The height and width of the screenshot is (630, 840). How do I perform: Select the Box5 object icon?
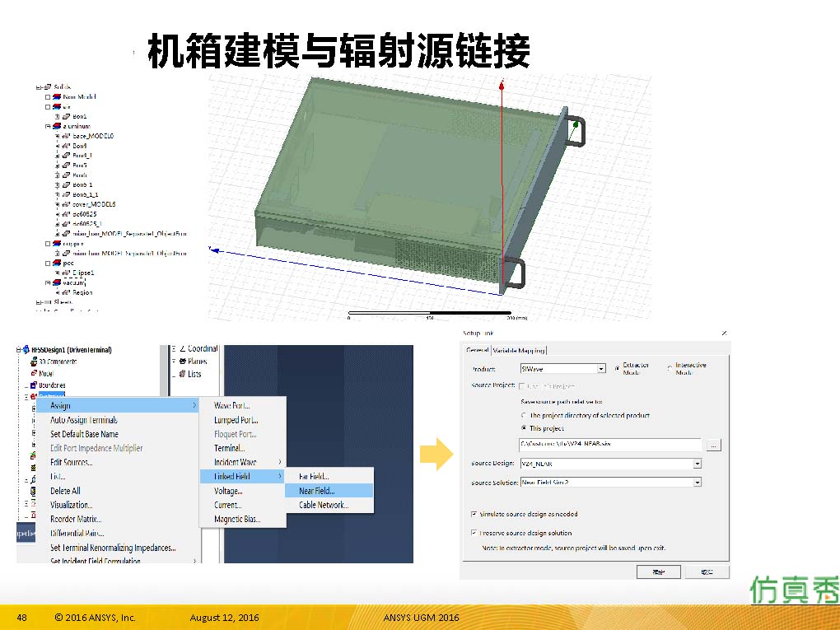point(67,165)
